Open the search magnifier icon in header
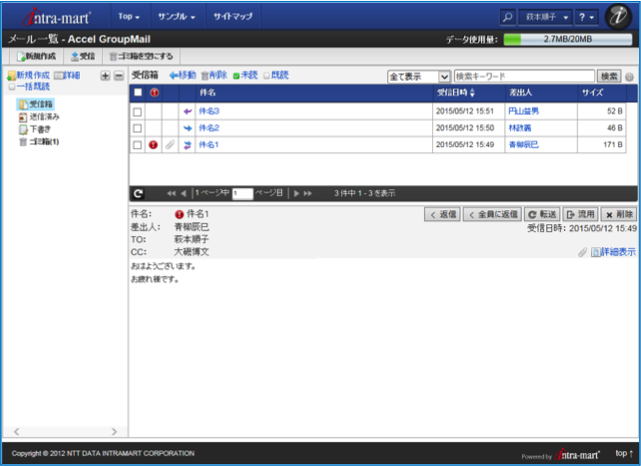The width and height of the screenshot is (641, 466). (x=507, y=18)
